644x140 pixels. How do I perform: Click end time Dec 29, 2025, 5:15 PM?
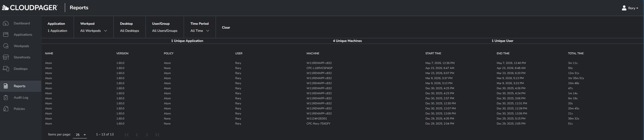point(511,119)
